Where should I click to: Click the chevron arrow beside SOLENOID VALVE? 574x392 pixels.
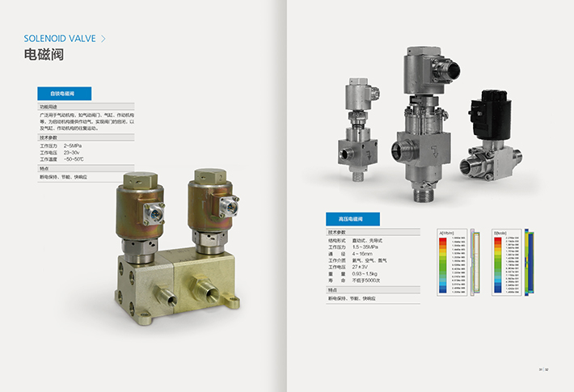point(103,38)
